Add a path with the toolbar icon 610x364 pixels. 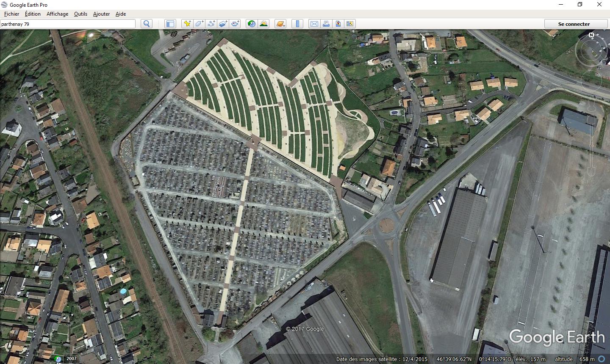pos(211,24)
